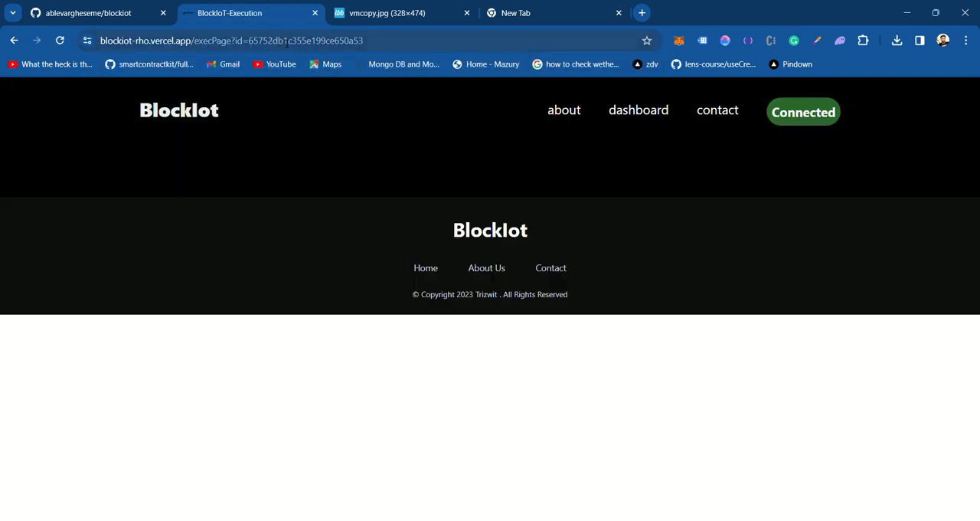Close the ablevargheseme/blockiot tab
Screen dimensions: 980x521
[163, 13]
